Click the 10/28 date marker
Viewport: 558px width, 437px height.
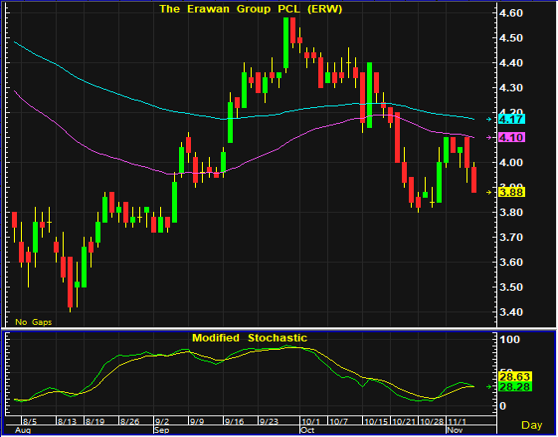tap(432, 422)
